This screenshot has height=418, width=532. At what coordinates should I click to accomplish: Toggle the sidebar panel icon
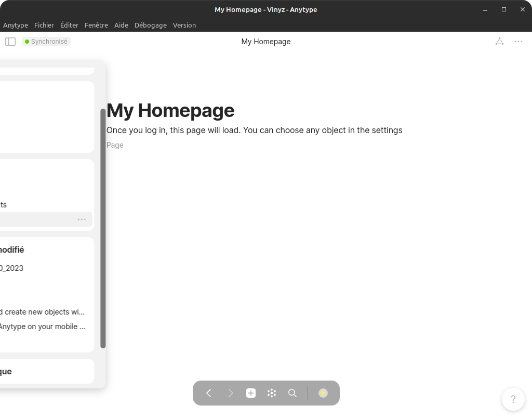(x=10, y=42)
